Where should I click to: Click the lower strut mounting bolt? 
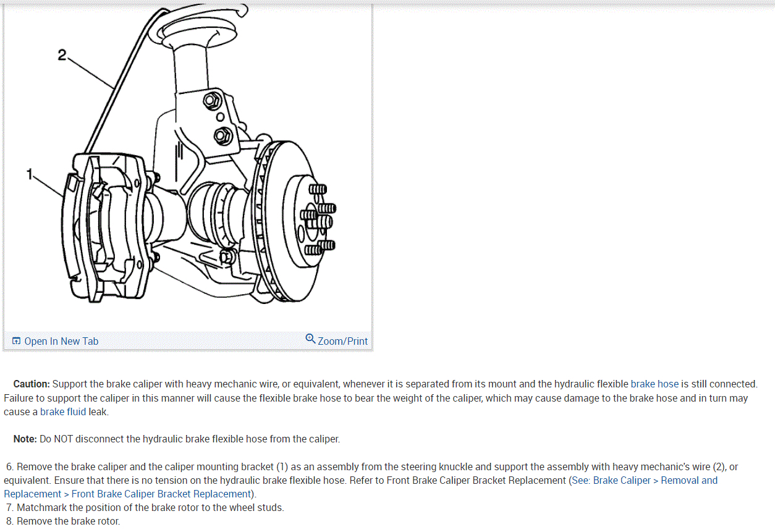coord(222,135)
